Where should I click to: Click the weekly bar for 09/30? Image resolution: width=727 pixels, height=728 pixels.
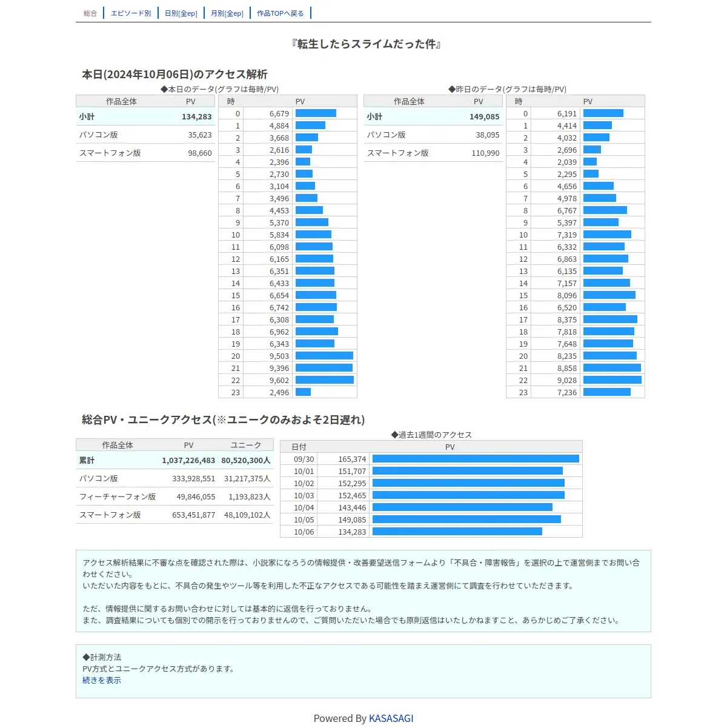(476, 459)
